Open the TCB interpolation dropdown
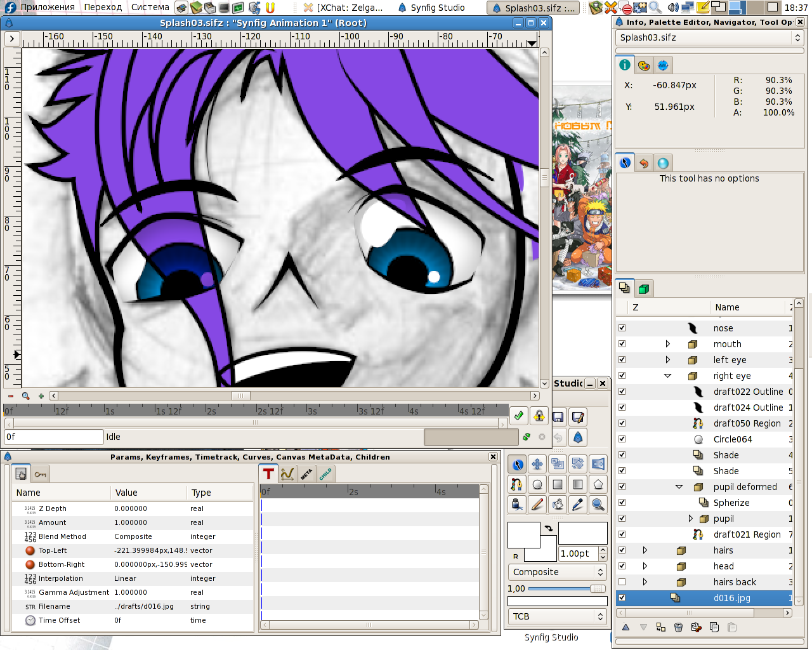 pos(558,616)
